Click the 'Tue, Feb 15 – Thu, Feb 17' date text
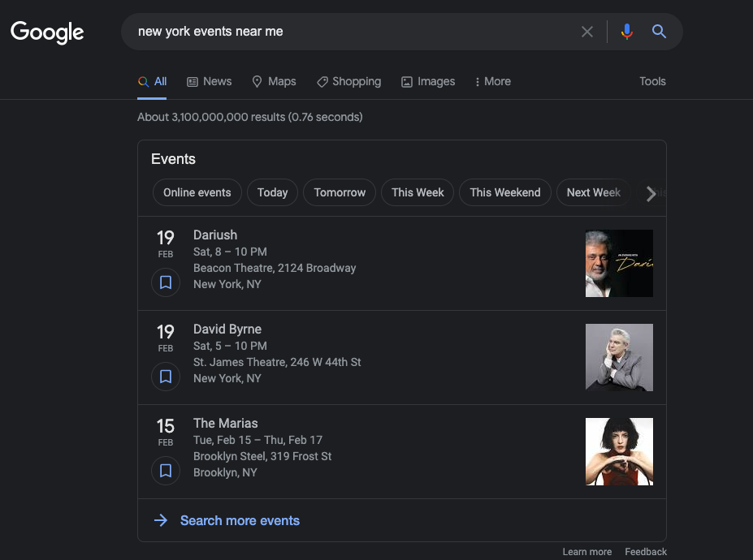Image resolution: width=753 pixels, height=560 pixels. [257, 440]
